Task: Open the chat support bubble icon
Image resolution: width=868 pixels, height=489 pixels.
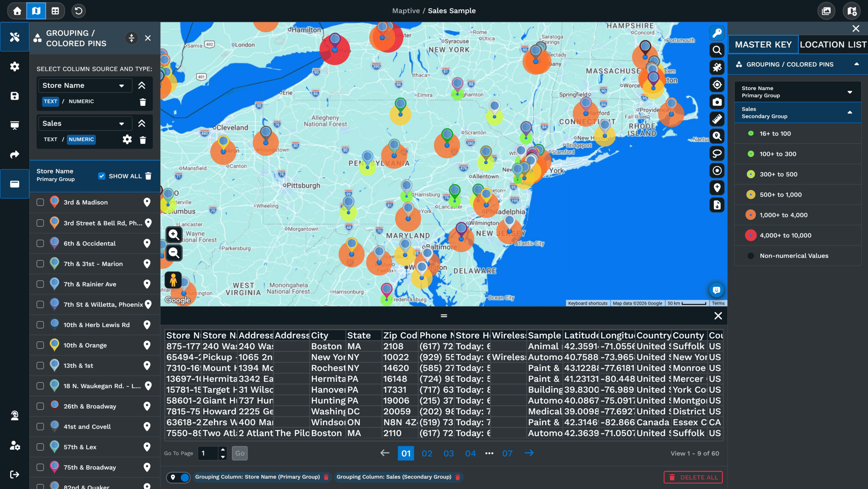Action: (716, 290)
